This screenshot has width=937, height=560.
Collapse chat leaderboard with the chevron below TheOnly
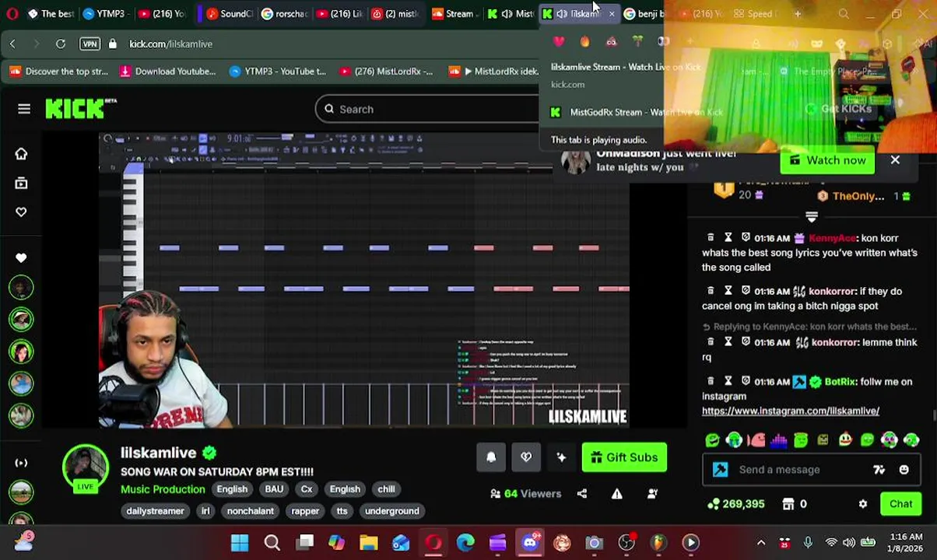coord(812,217)
